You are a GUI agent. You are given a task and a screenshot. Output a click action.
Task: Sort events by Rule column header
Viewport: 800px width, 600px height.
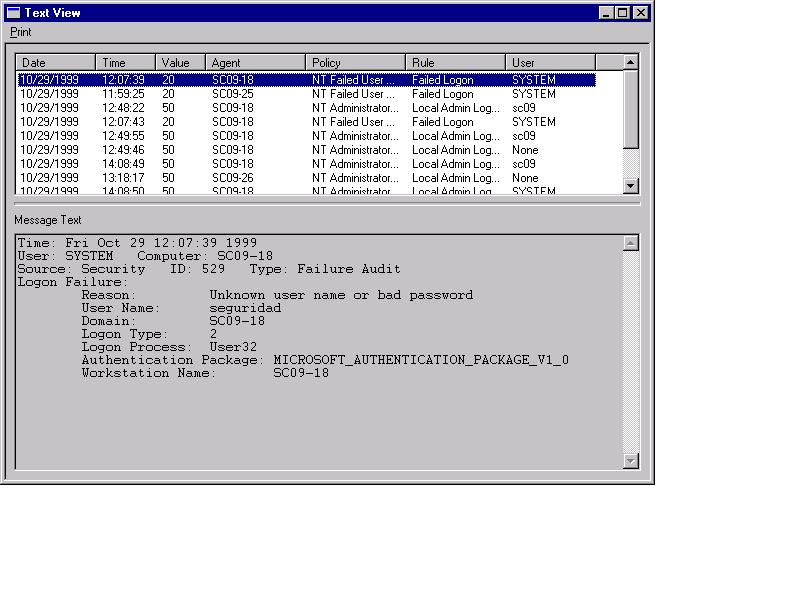point(455,63)
